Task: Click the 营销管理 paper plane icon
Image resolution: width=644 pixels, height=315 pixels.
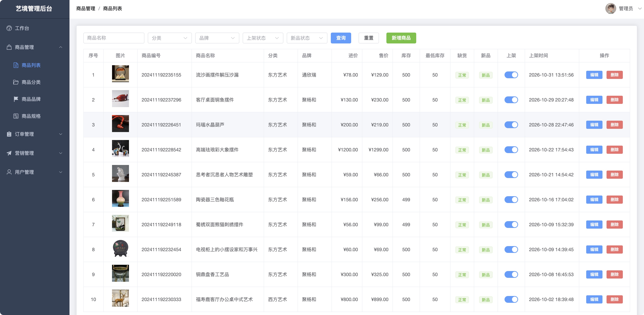Action: [9, 153]
